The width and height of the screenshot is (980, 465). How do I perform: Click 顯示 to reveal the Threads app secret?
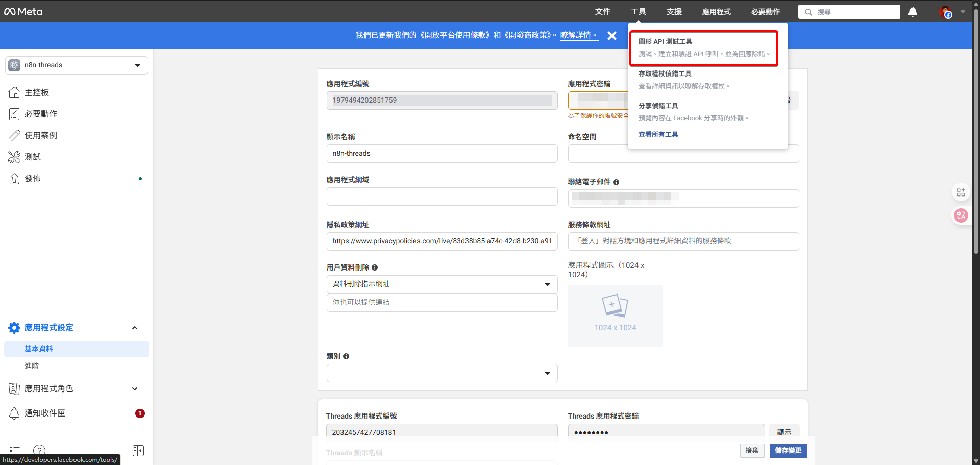click(784, 432)
